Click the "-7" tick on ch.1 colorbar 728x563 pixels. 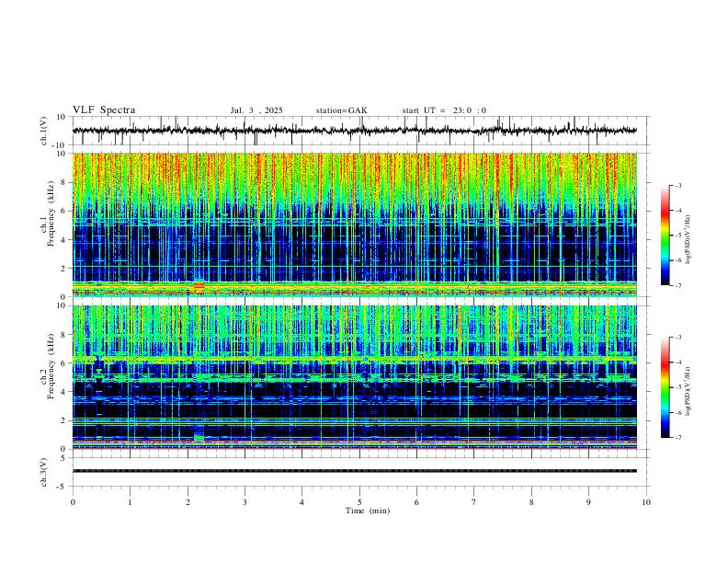(677, 285)
